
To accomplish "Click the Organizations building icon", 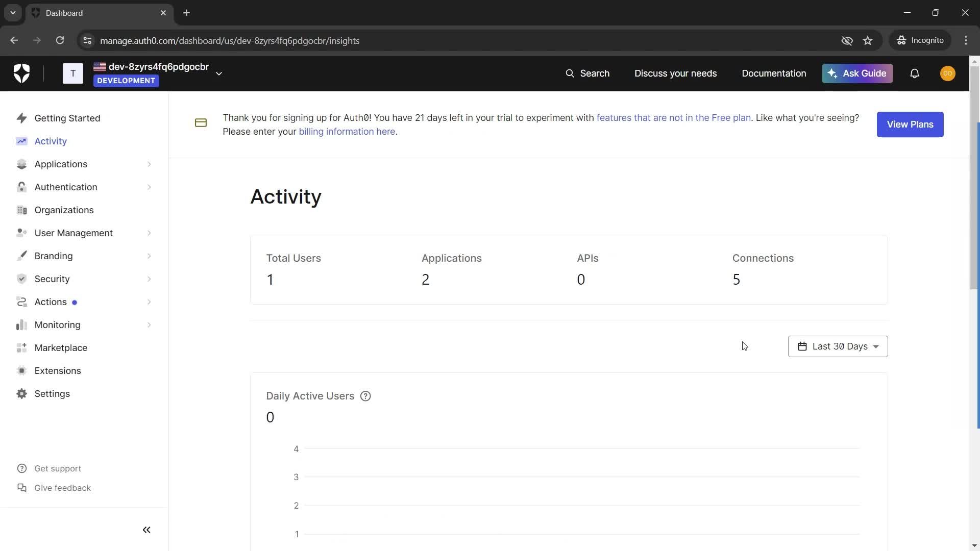I will tap(21, 210).
